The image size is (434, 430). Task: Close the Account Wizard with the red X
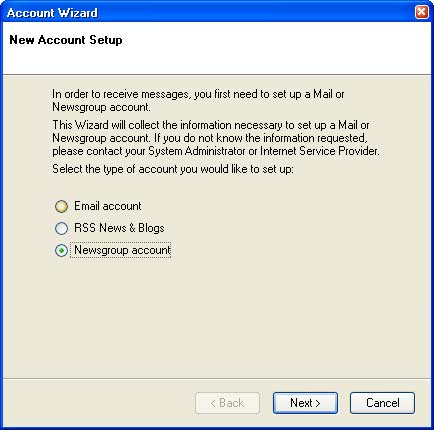(x=422, y=12)
